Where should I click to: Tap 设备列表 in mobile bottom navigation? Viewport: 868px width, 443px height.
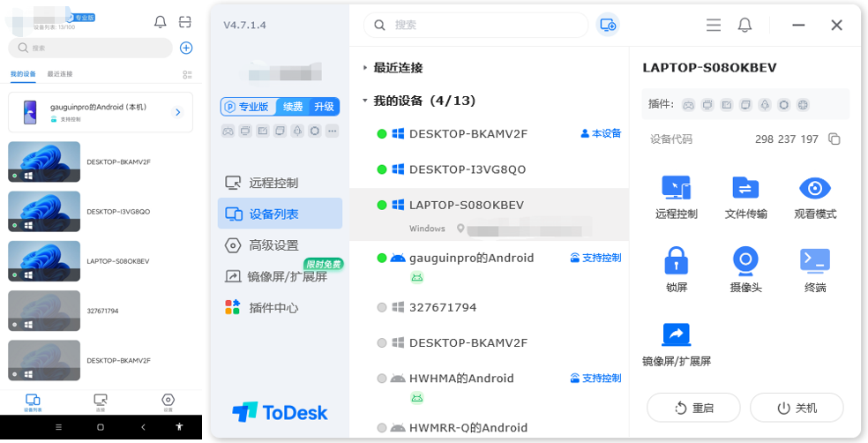click(x=33, y=402)
